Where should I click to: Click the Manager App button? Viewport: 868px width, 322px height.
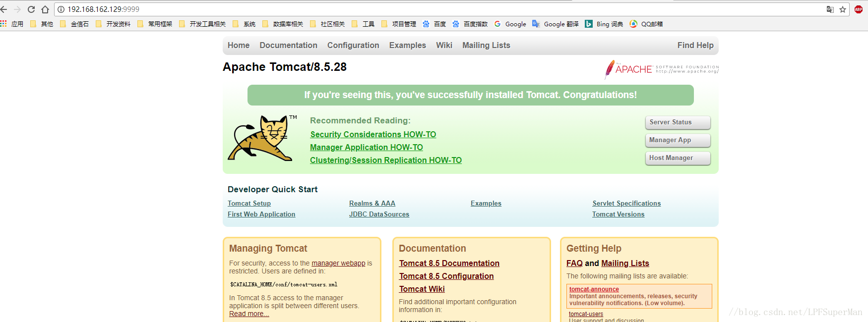(678, 140)
